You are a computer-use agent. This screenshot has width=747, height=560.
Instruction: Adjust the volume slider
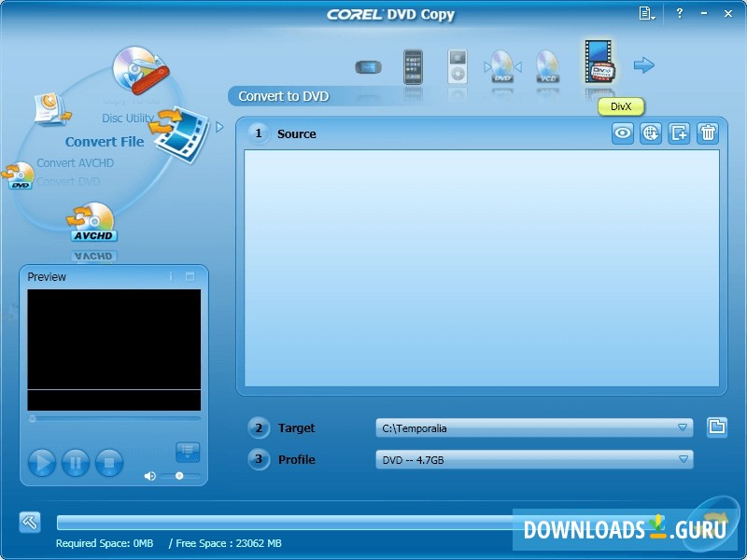coord(179,478)
